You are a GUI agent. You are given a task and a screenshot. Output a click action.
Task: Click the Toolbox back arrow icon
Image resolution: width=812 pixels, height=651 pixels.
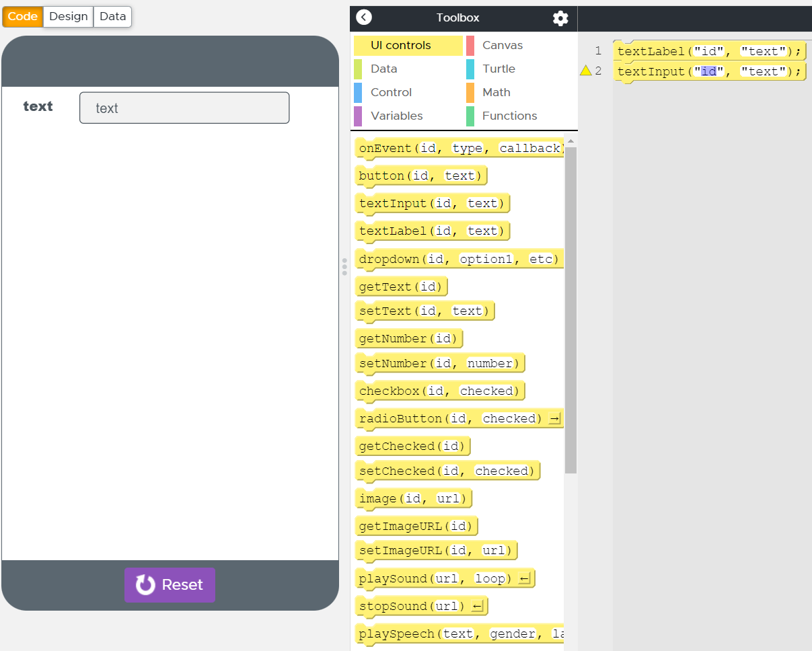364,17
